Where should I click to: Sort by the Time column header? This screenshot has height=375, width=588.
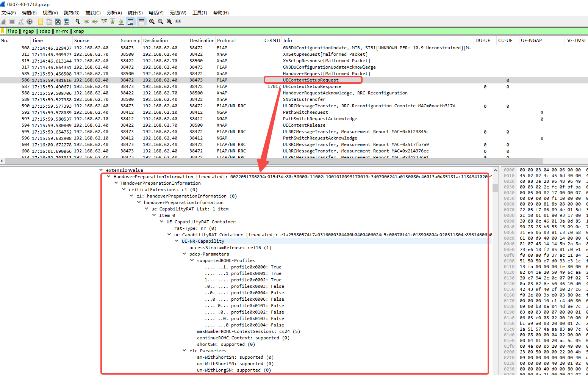[52, 41]
